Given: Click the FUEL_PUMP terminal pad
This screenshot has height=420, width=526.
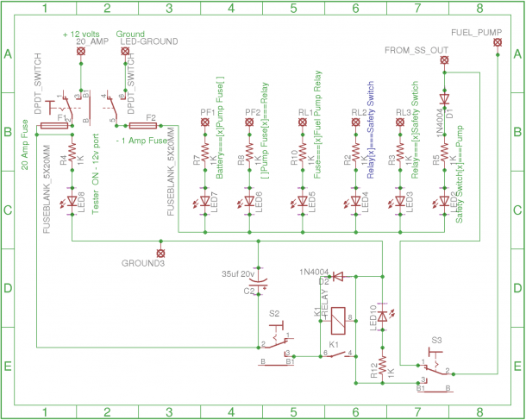Looking at the screenshot, I should [x=498, y=42].
